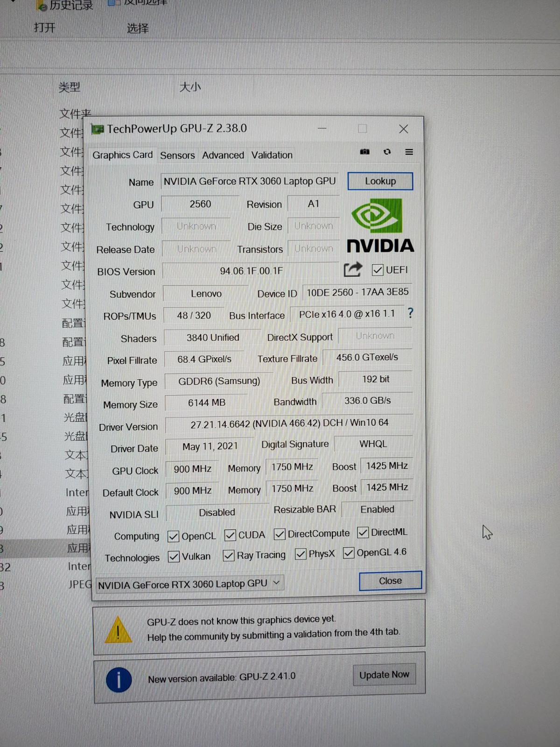Click the Subvendor value Lenovo

pyautogui.click(x=206, y=294)
